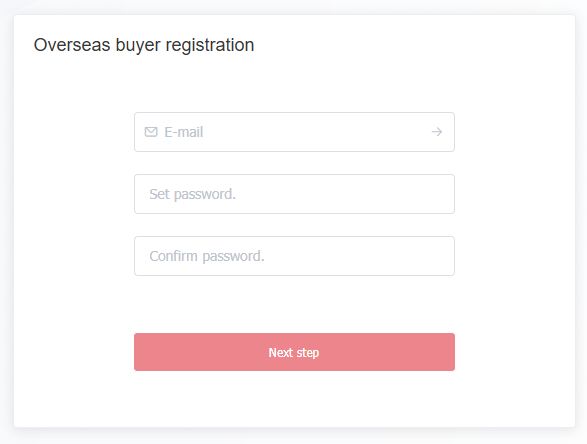Activate the password entry box below E-mail
Image resolution: width=587 pixels, height=444 pixels.
click(x=294, y=194)
